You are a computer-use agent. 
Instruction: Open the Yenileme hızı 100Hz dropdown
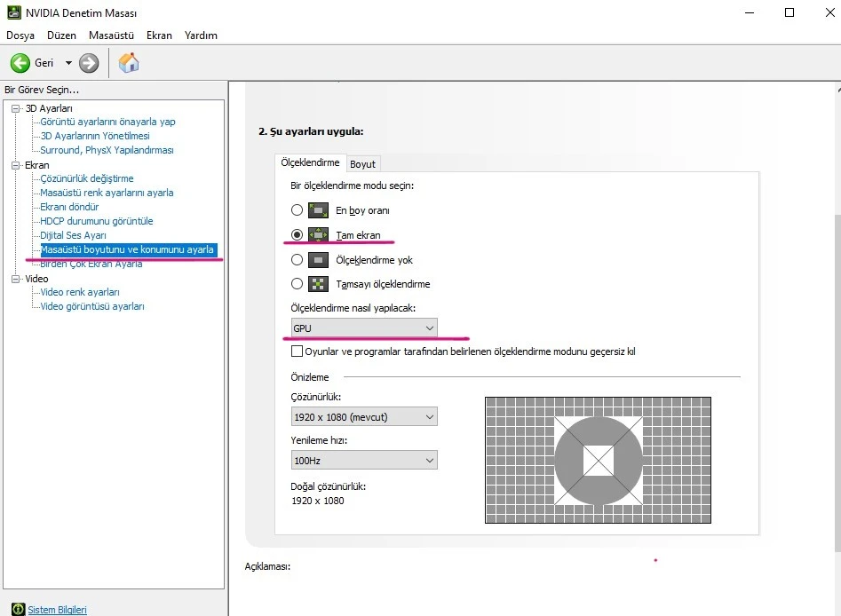coord(364,460)
